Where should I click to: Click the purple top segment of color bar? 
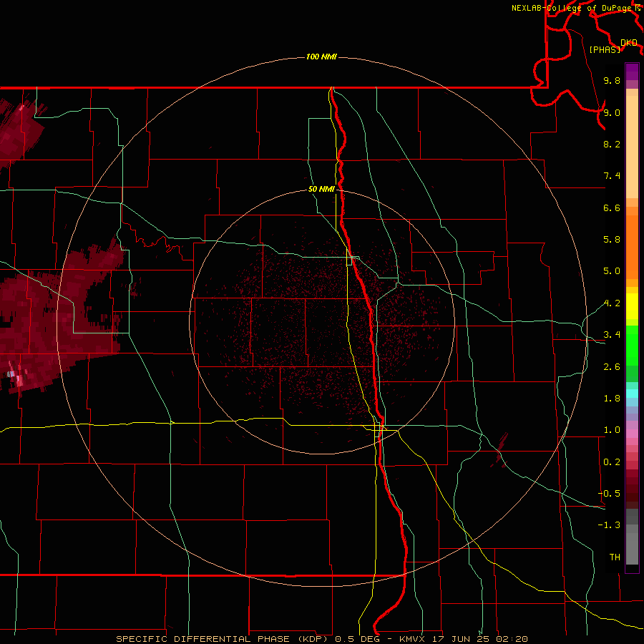[x=632, y=72]
